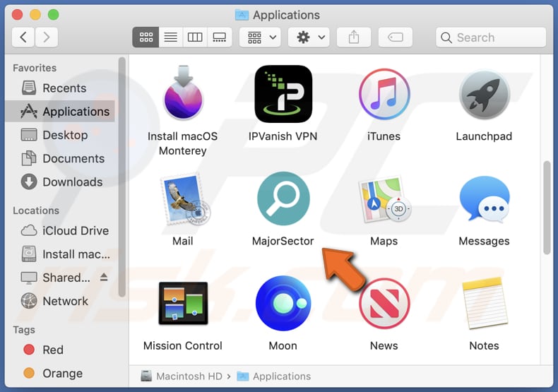Select the iTunes app icon

click(x=384, y=94)
